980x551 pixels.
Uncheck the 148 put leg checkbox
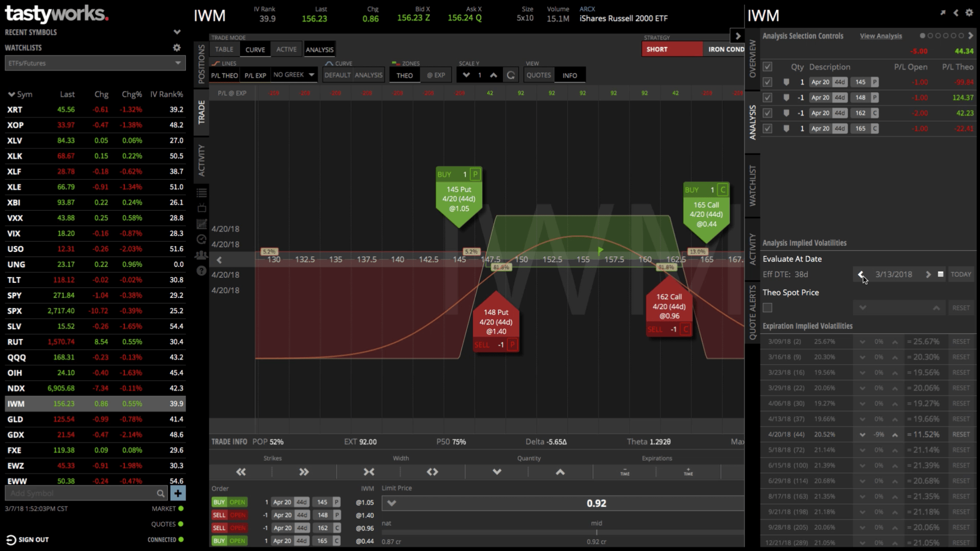coord(767,98)
